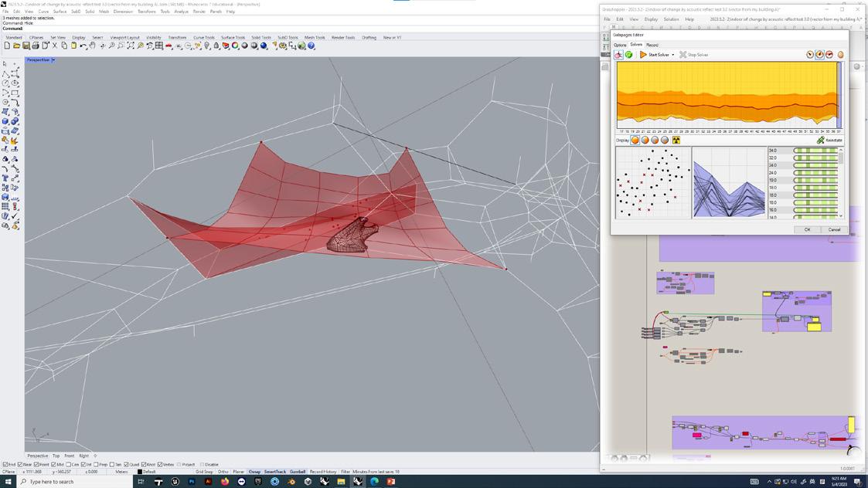This screenshot has width=868, height=488.
Task: Click the Reinstate icon in Galapagos
Action: coord(821,141)
